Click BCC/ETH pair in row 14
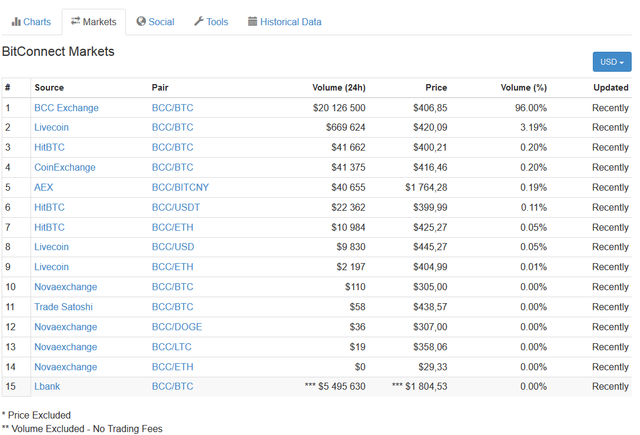The height and width of the screenshot is (435, 640). (x=173, y=367)
